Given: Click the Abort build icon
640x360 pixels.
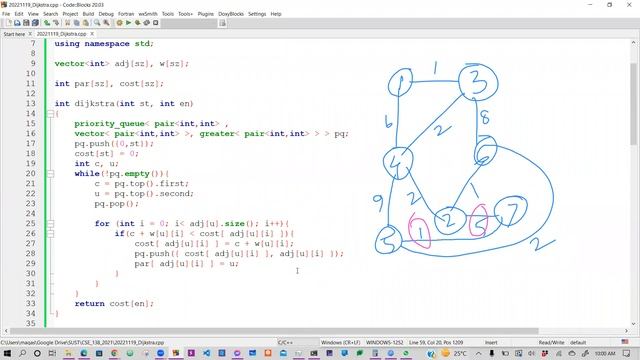Looking at the screenshot, I should click(x=156, y=23).
